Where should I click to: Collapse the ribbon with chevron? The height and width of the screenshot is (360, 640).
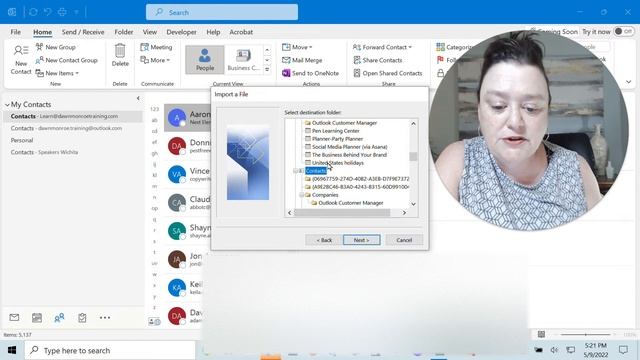pos(629,82)
